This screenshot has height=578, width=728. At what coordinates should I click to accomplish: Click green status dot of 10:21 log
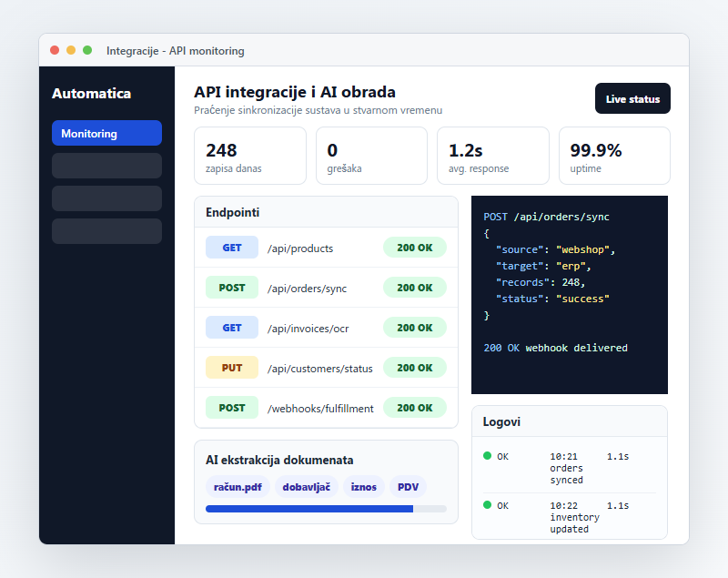[x=487, y=455]
